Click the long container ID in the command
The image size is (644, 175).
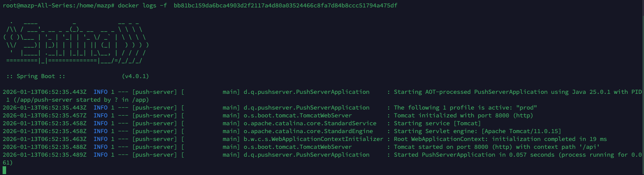tap(285, 5)
